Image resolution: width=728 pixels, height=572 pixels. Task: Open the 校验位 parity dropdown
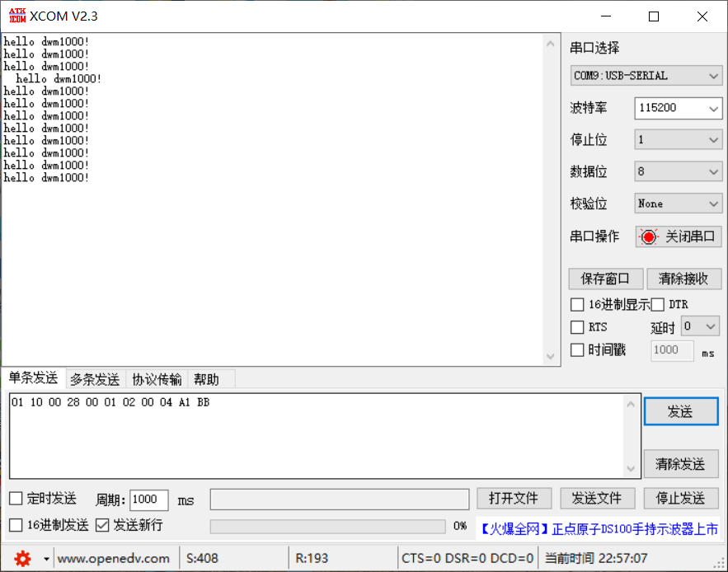point(679,204)
